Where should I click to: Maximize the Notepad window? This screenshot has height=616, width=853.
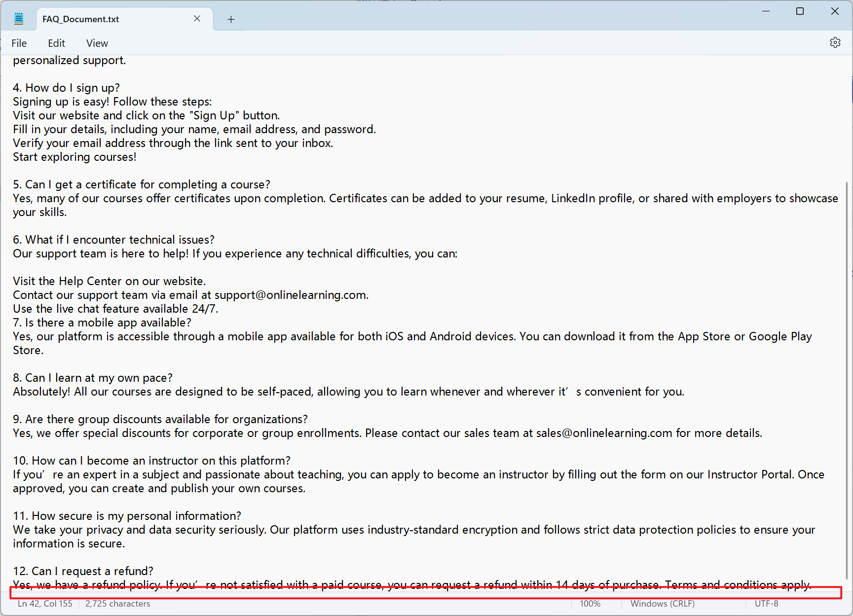click(x=800, y=11)
